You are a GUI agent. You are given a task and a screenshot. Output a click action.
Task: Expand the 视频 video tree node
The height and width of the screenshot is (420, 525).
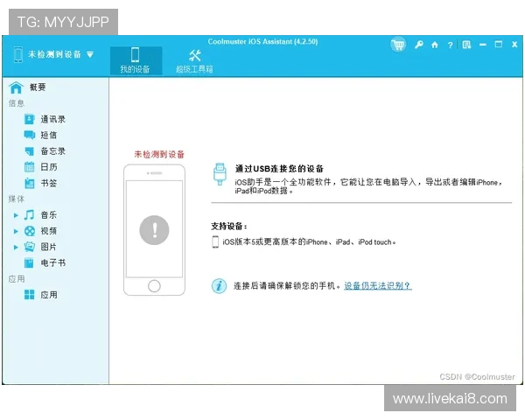coord(16,231)
